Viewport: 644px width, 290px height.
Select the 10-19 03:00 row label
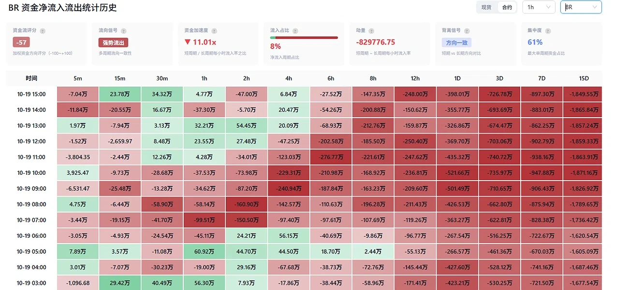coord(31,283)
